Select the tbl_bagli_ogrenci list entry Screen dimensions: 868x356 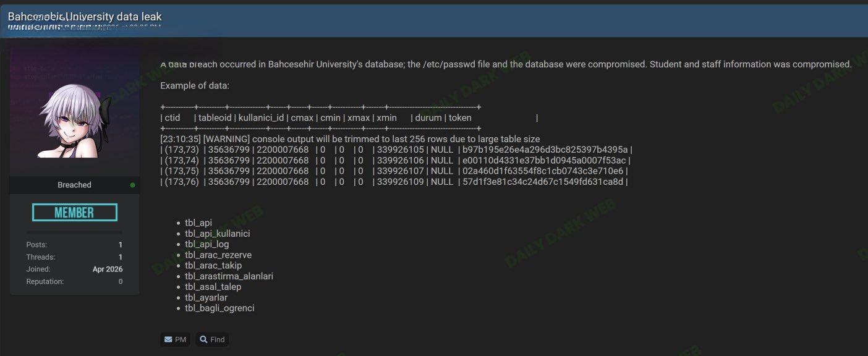(219, 308)
